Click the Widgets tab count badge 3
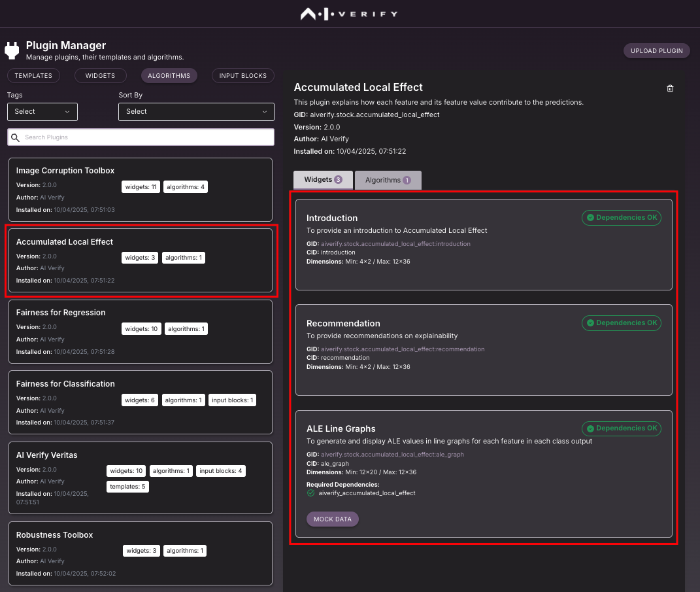The image size is (700, 592). (x=339, y=180)
